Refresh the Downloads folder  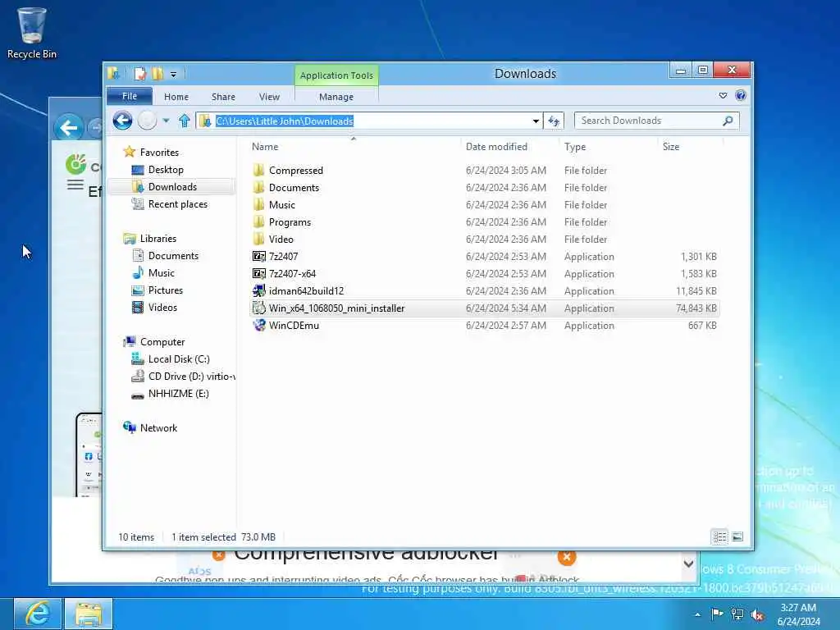554,121
